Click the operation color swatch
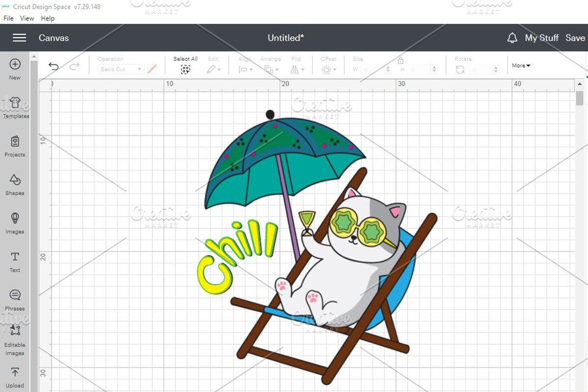Image resolution: width=588 pixels, height=392 pixels. (152, 70)
